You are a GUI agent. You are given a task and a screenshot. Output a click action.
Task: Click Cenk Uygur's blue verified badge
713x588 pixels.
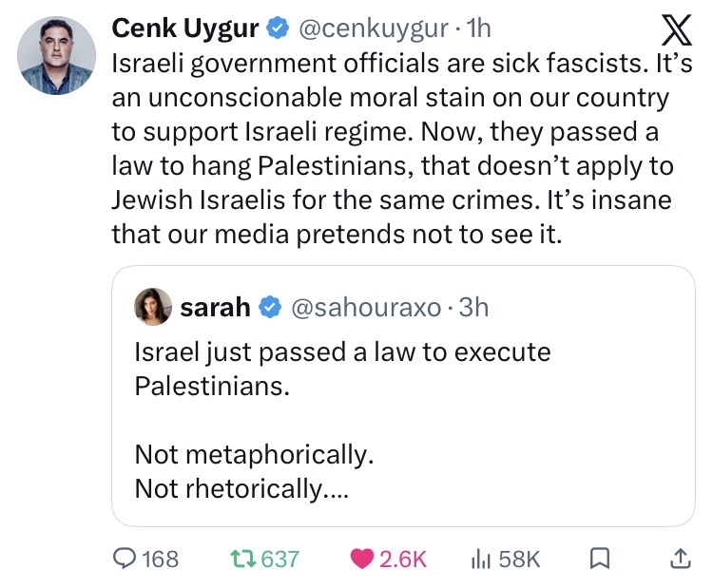coord(277,29)
